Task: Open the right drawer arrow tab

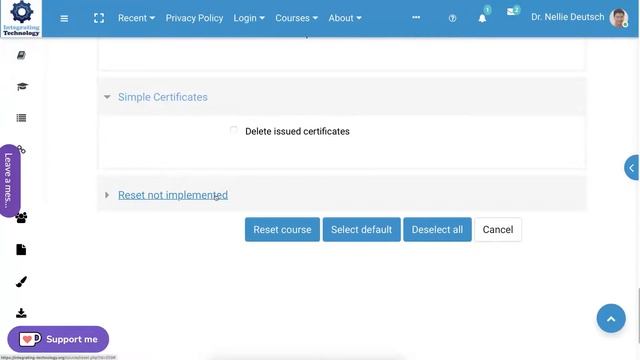Action: (x=631, y=168)
